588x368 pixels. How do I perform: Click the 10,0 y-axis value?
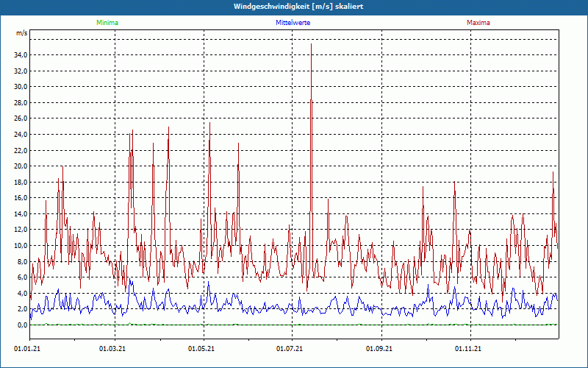(x=21, y=246)
